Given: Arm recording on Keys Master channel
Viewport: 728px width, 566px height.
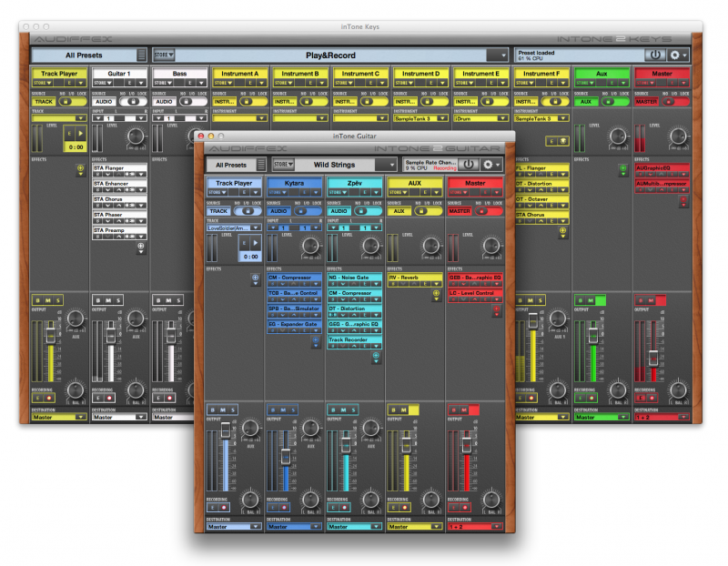Looking at the screenshot, I should click(652, 398).
